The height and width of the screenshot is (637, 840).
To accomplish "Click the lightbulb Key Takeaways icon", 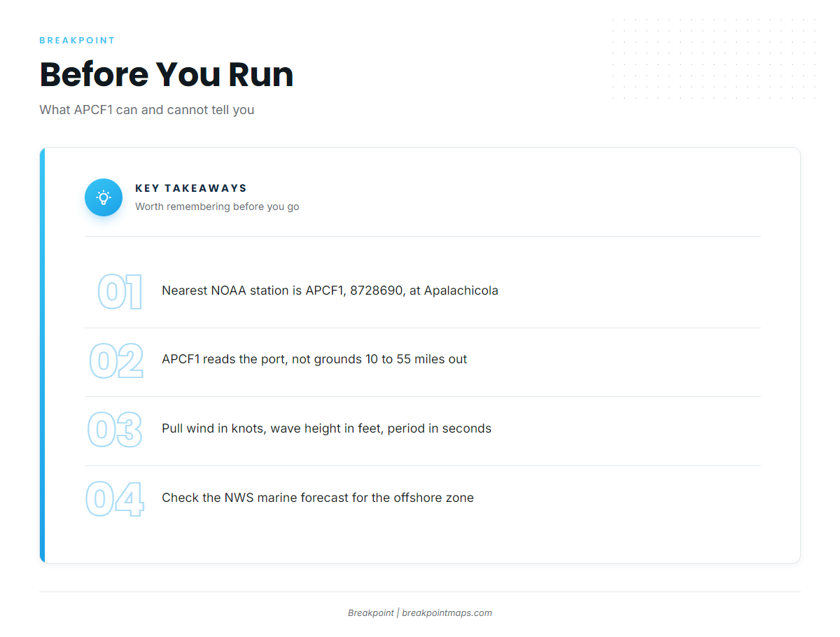I will coord(104,197).
